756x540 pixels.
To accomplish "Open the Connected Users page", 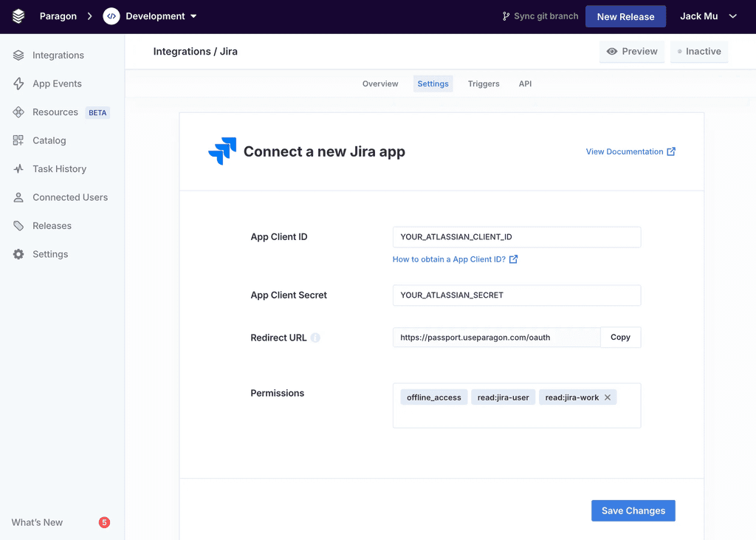I will point(70,197).
